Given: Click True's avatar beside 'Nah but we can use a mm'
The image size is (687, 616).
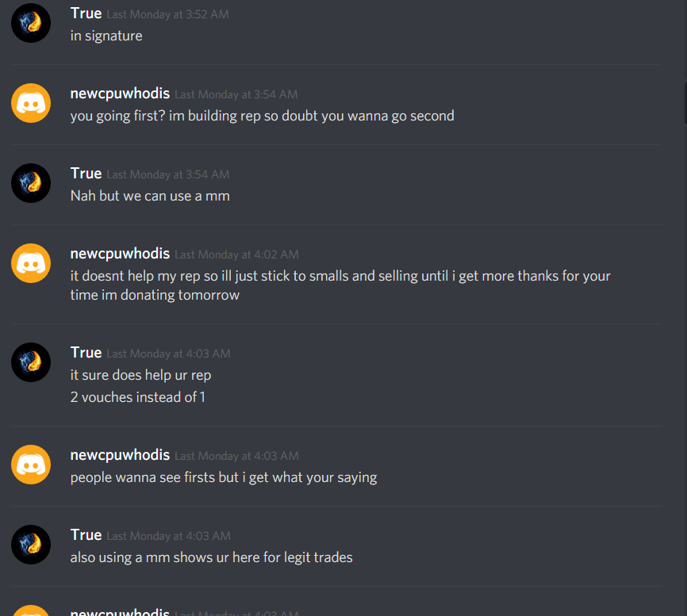Looking at the screenshot, I should [31, 183].
